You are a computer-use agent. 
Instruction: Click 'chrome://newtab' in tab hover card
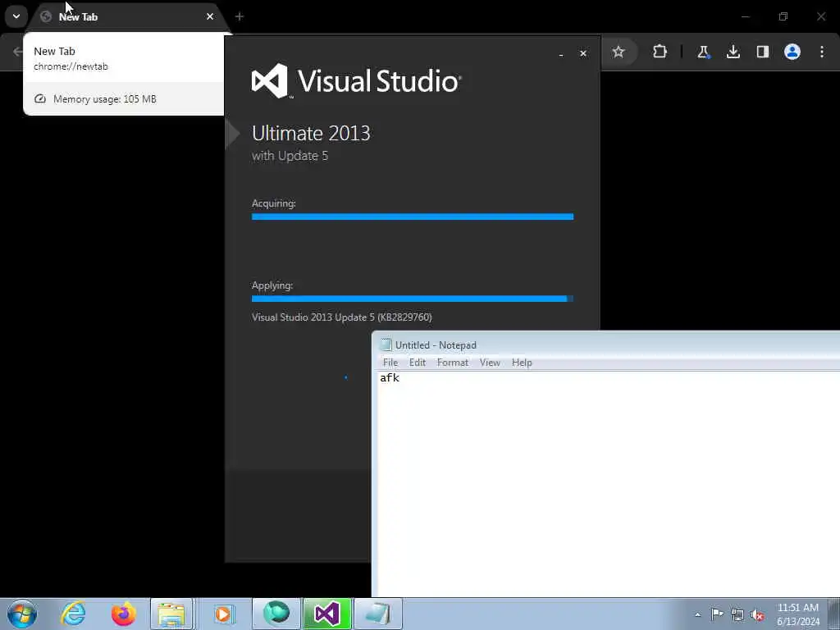click(71, 66)
